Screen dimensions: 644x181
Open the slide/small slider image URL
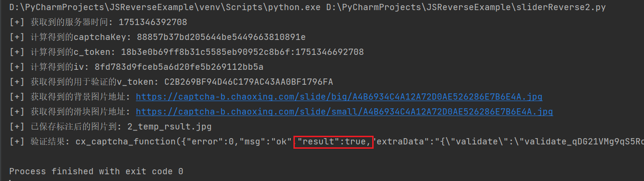coord(344,112)
